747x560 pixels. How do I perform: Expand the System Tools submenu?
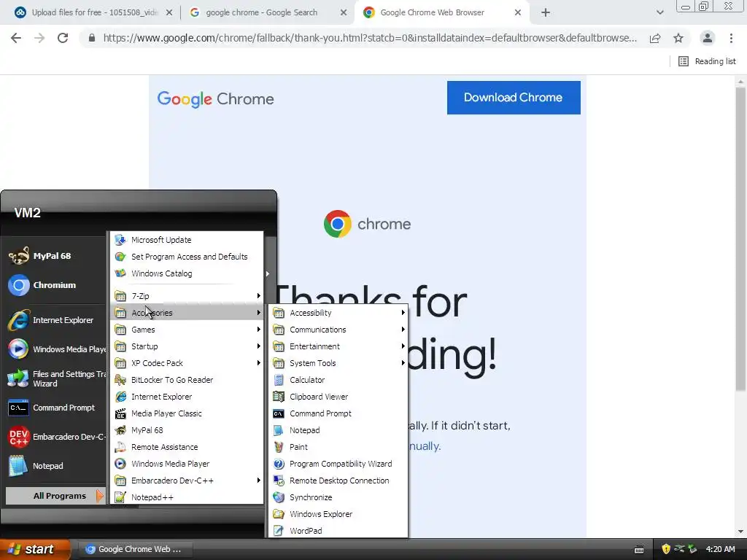tap(338, 363)
